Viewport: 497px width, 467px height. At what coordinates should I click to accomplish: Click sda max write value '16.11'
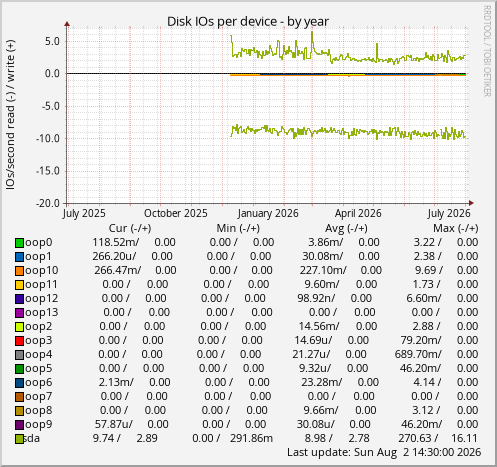pos(464,438)
